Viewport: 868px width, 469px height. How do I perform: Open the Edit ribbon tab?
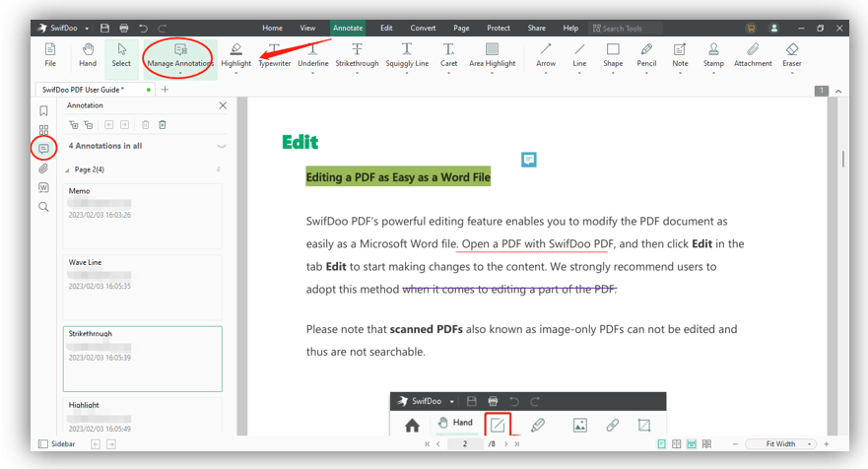tap(386, 29)
